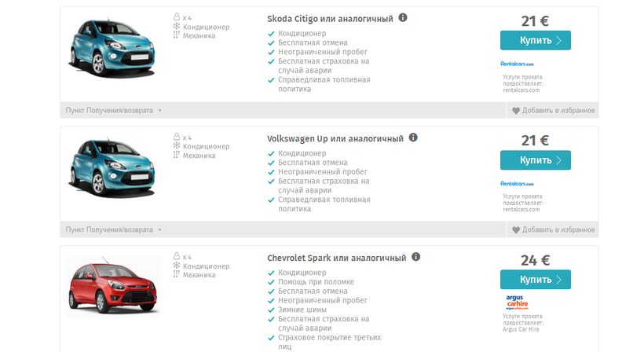The image size is (644, 352).
Task: Click the heart icon in Volkswagen listing
Action: (x=516, y=230)
